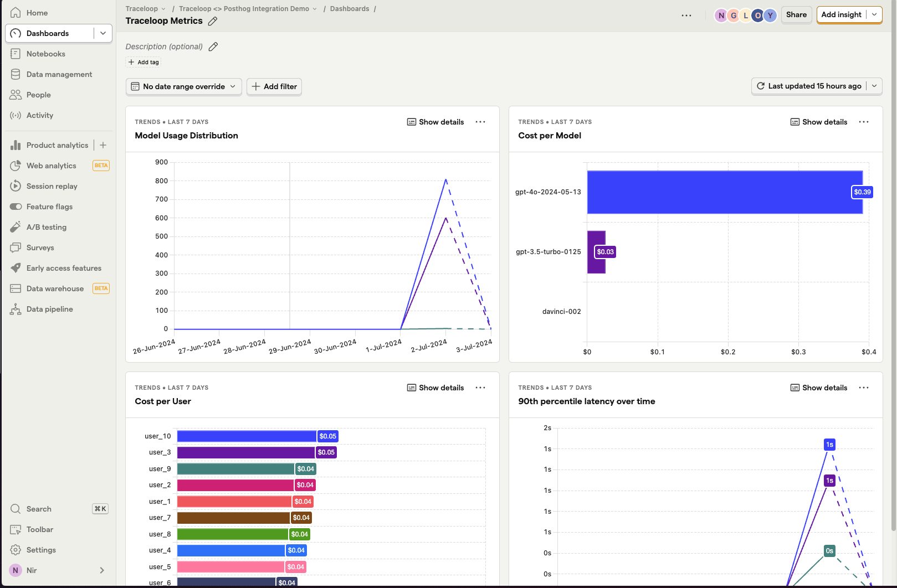Viewport: 897px width, 588px height.
Task: Click plus icon beside Product analytics
Action: click(103, 145)
